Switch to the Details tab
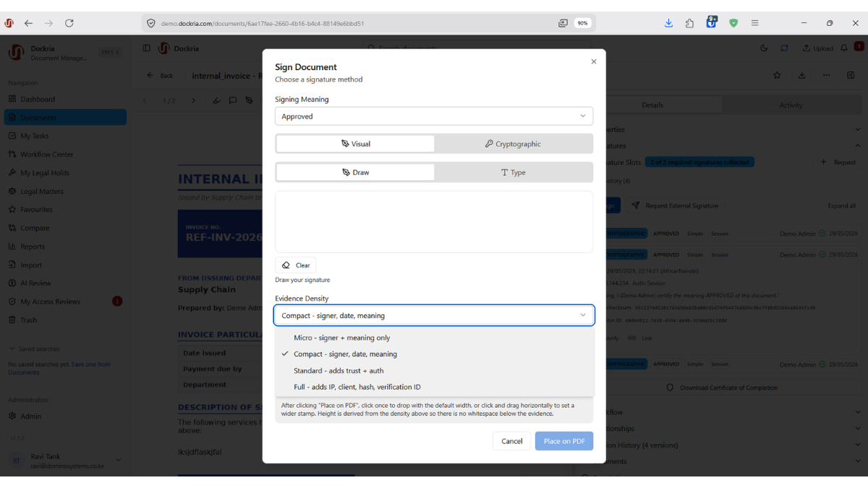Viewport: 868px width, 488px height. (x=652, y=105)
